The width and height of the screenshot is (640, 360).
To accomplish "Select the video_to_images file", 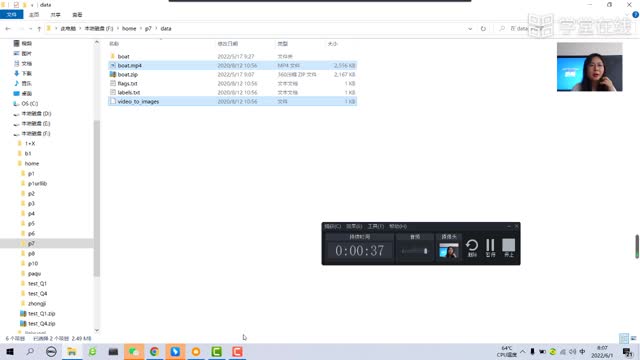I will (232, 101).
